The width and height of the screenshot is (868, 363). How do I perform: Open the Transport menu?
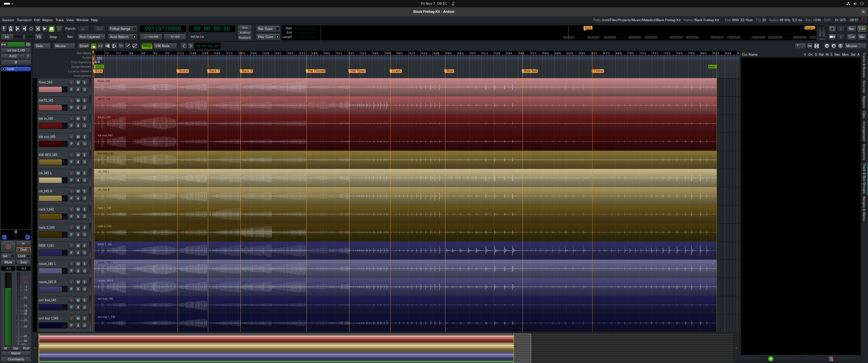click(x=24, y=20)
